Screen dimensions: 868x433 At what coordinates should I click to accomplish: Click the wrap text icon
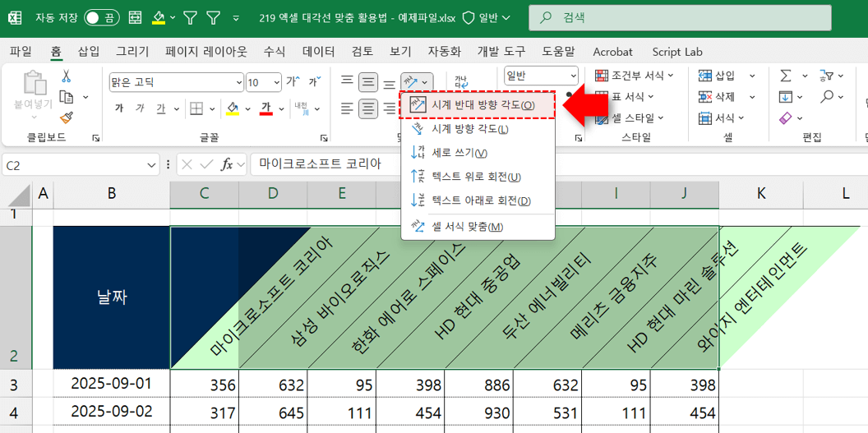(461, 81)
